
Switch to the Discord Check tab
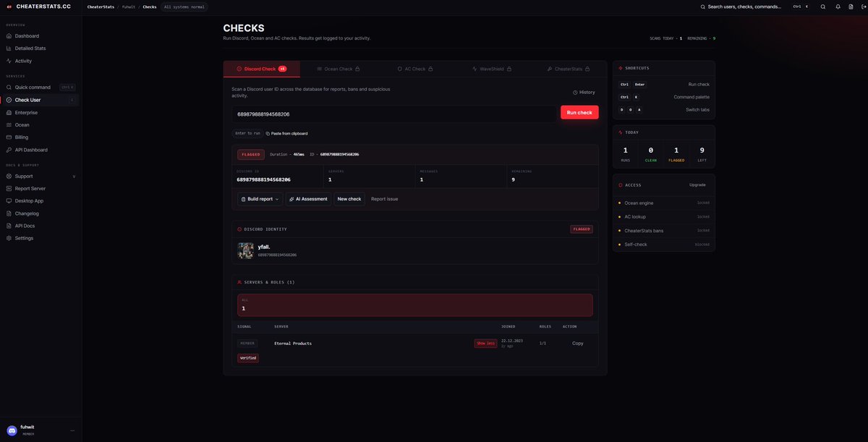pyautogui.click(x=261, y=69)
